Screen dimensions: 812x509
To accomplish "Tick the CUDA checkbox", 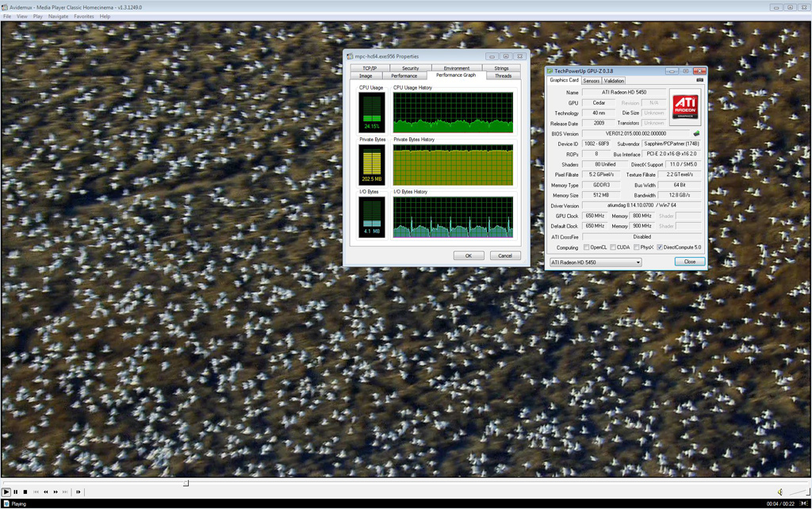I will [614, 247].
